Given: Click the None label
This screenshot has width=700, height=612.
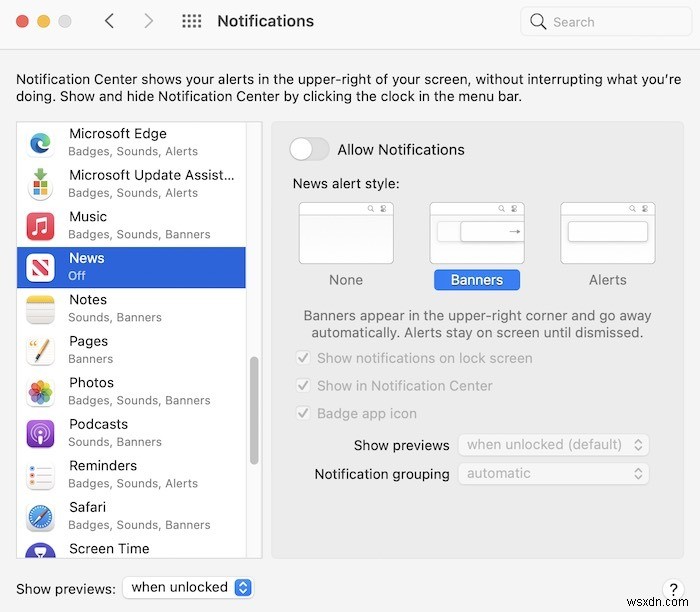Looking at the screenshot, I should pyautogui.click(x=346, y=280).
